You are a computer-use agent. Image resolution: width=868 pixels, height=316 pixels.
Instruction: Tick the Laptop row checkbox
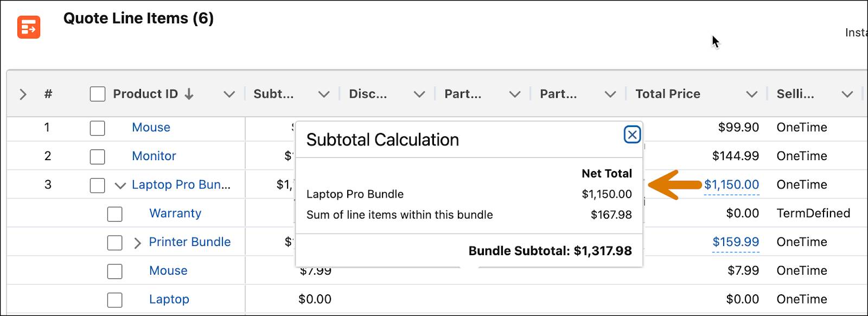tap(115, 300)
